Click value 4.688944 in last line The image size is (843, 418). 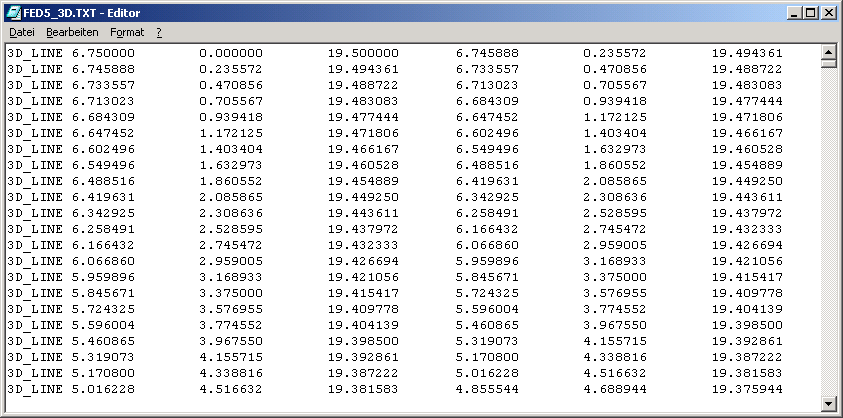[615, 389]
